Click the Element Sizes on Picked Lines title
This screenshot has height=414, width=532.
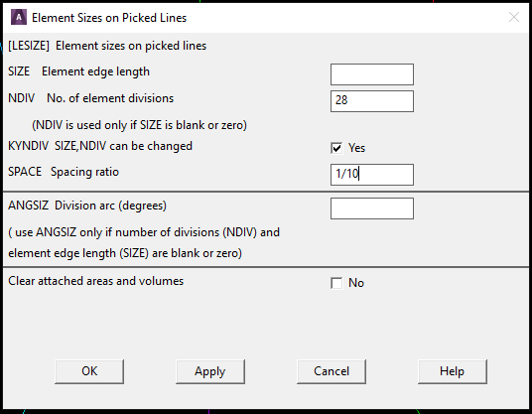click(109, 18)
